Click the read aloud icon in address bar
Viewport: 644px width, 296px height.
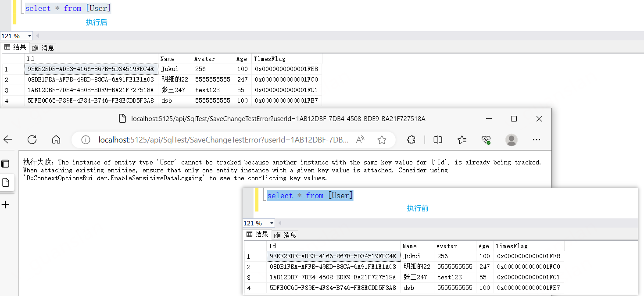(x=360, y=140)
